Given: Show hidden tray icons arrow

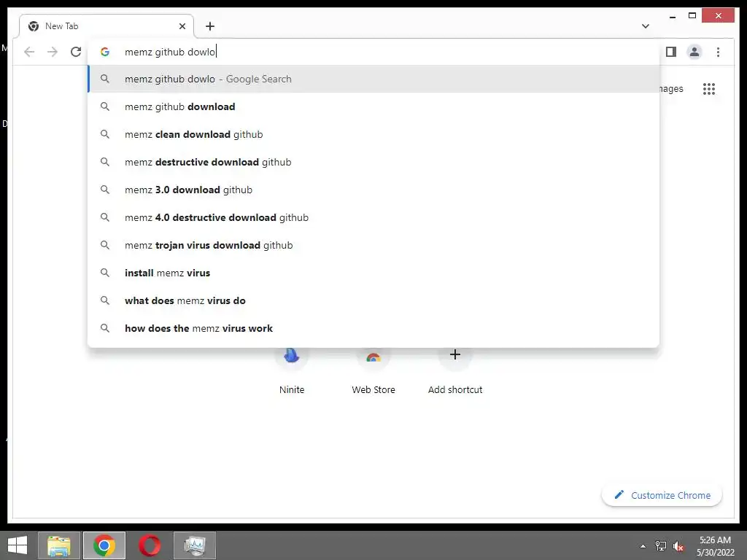Looking at the screenshot, I should [643, 546].
